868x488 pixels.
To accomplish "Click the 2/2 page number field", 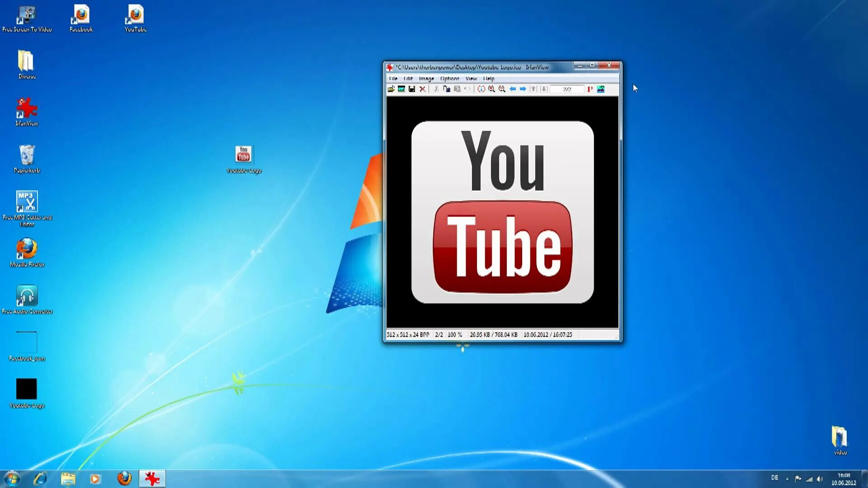I will tap(567, 89).
